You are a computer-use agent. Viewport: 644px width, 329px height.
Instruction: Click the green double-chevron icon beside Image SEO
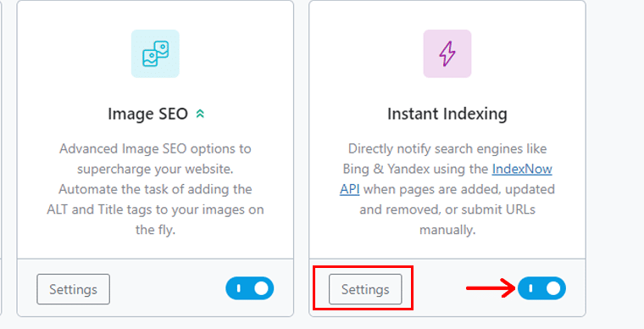point(200,114)
